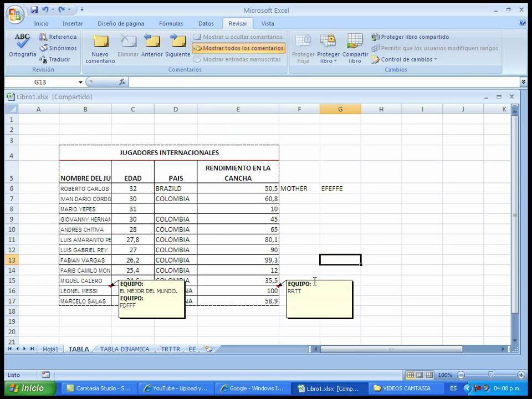Switch to the TABLA DINAMICA sheet
Screen dimensions: 532x399
(125, 349)
